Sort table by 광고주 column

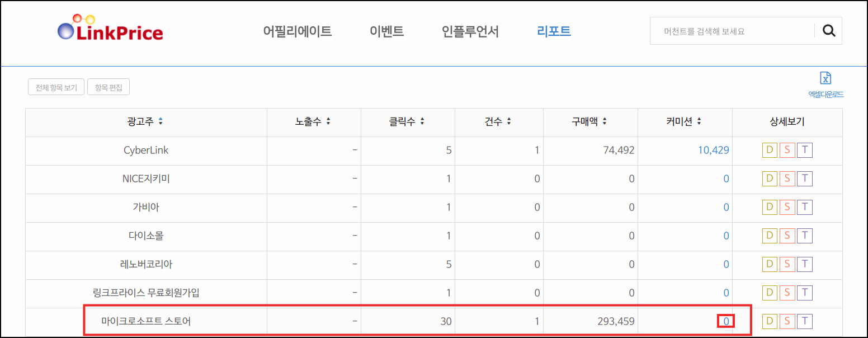click(x=161, y=121)
